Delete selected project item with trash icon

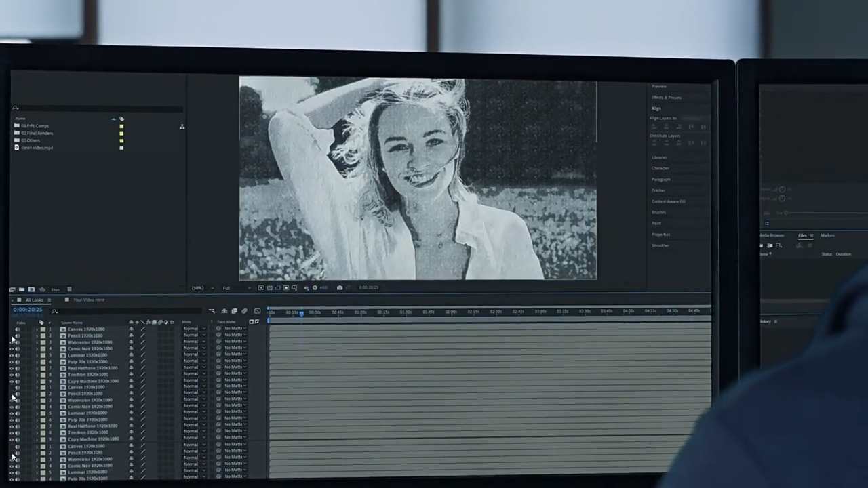[69, 289]
